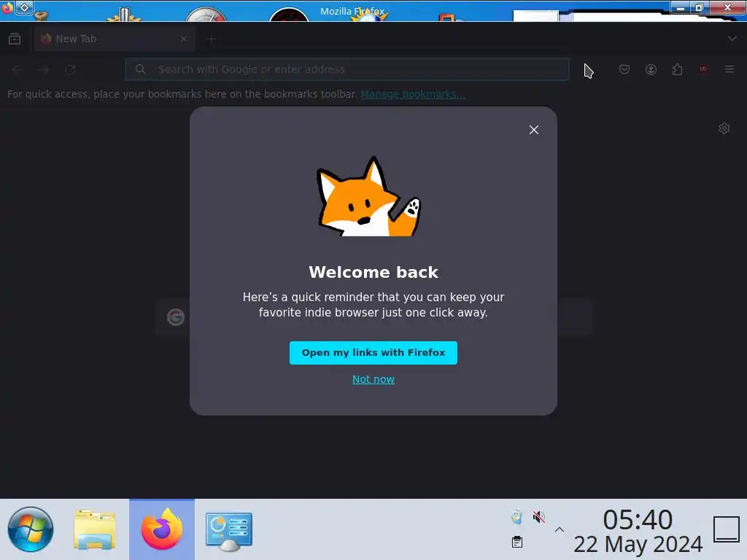Viewport: 747px width, 560px height.
Task: Click the show desktop button
Action: click(727, 529)
